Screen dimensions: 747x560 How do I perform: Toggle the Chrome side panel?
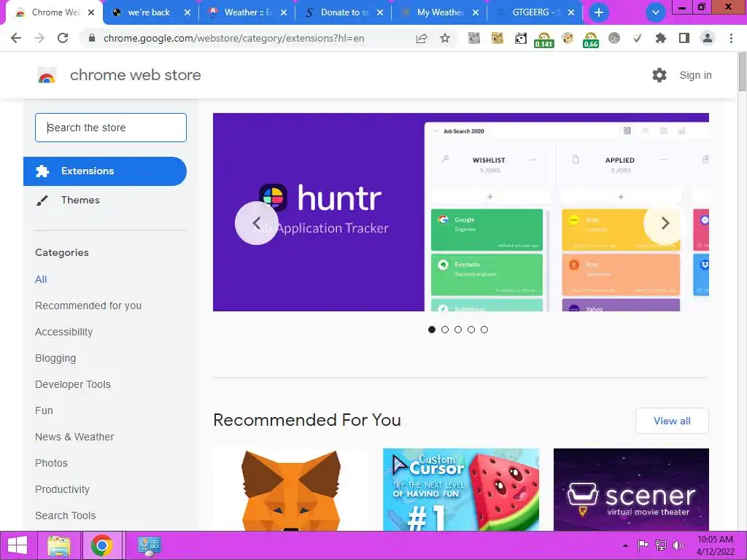tap(684, 38)
